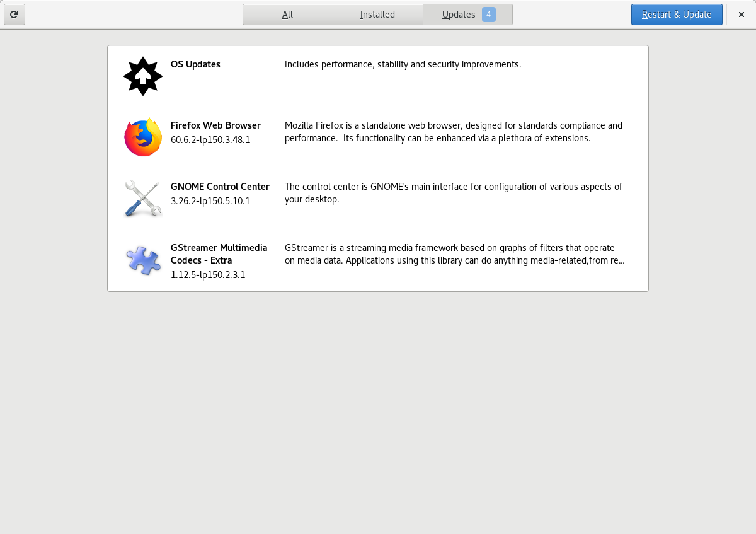Close the Software window
756x534 pixels.
point(742,15)
